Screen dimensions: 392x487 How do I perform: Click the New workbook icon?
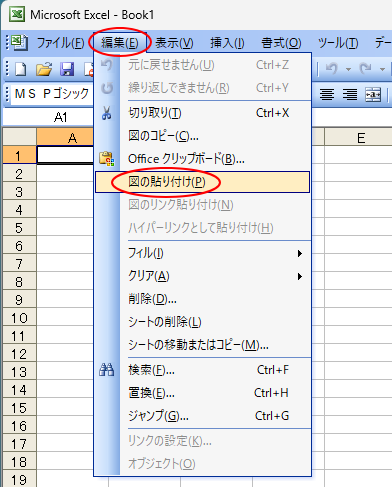(x=21, y=69)
